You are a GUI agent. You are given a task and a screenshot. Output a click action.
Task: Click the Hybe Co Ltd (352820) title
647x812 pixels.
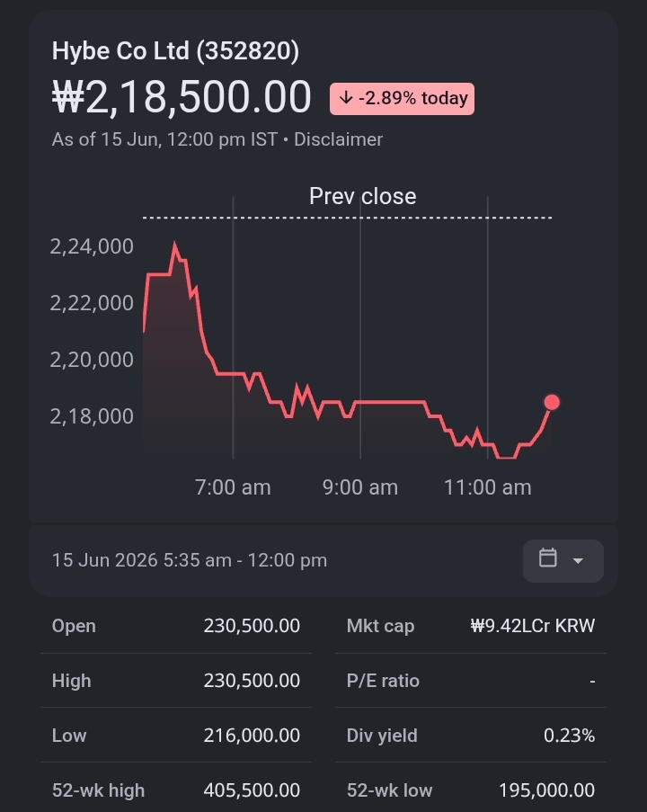[x=175, y=50]
